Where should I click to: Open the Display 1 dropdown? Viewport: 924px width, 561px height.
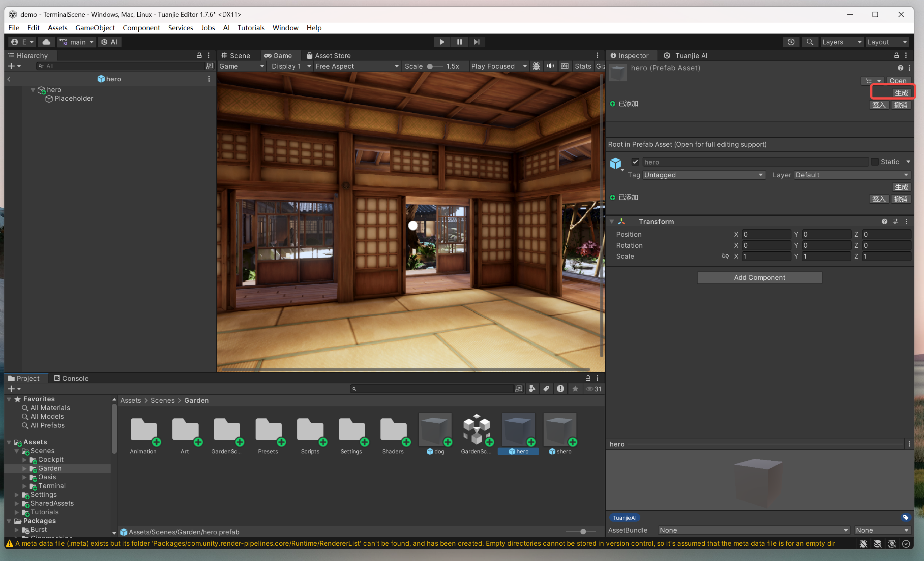291,66
